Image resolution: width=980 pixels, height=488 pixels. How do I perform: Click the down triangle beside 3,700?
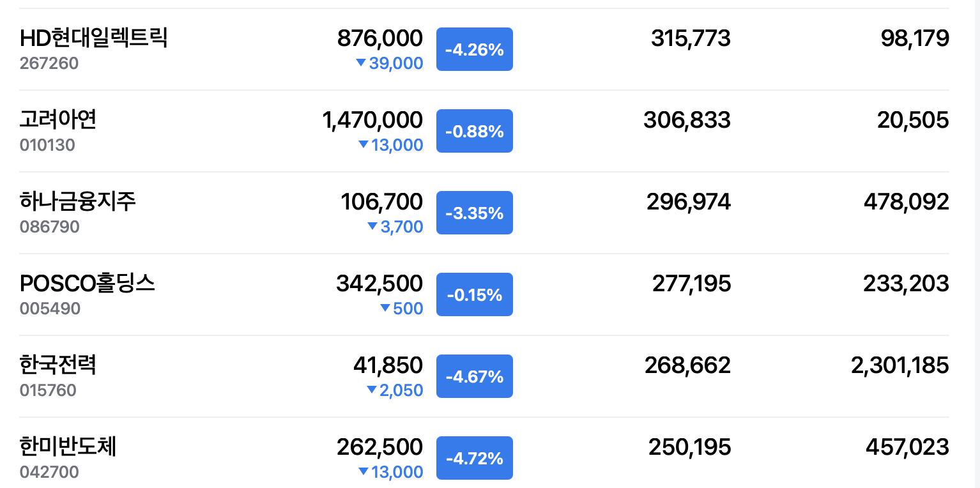point(372,226)
